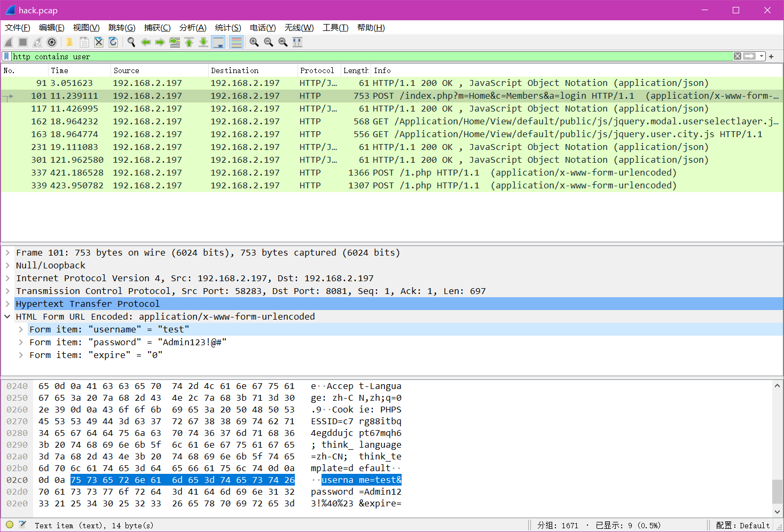
Task: Open capture options
Action: [x=52, y=42]
